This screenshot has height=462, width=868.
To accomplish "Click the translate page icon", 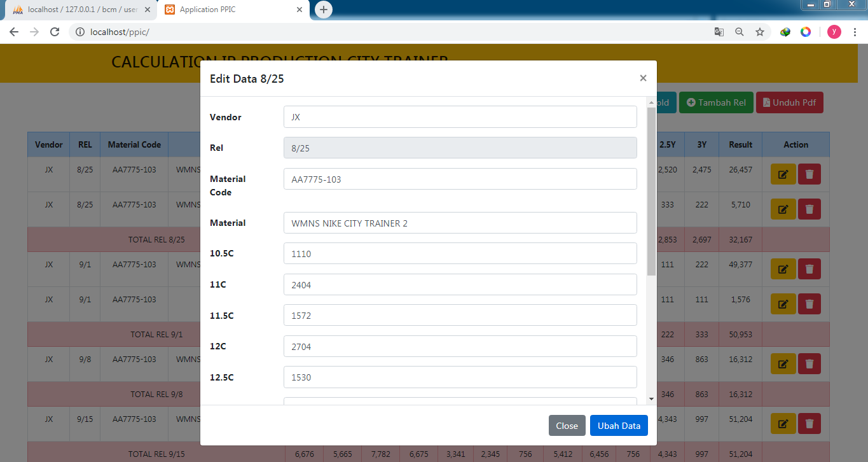I will pyautogui.click(x=719, y=32).
